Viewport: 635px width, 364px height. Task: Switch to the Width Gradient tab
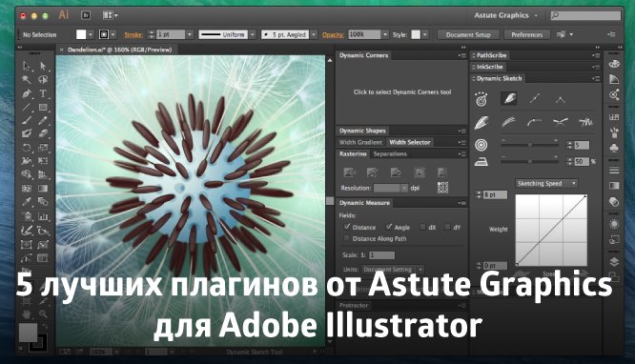point(360,142)
